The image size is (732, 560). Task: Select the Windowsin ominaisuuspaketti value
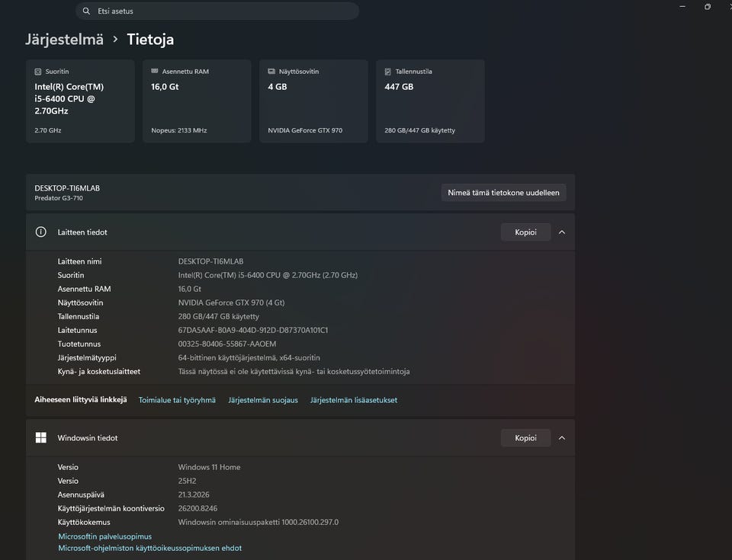coord(258,522)
